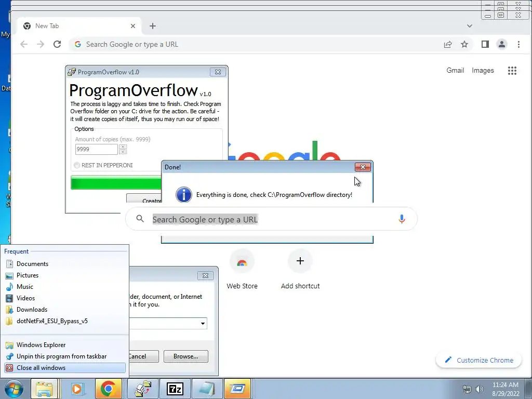Click the Chrome taskbar icon
The width and height of the screenshot is (532, 399).
(108, 389)
